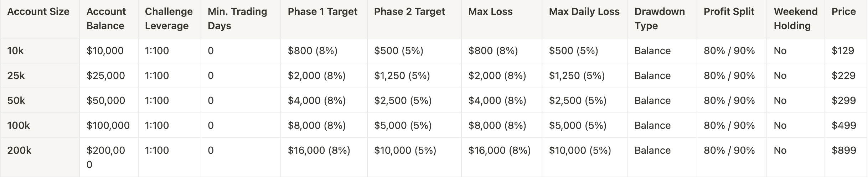This screenshot has height=178, width=868.
Task: Click the $1,250 (5%) Phase 2 target cell
Action: pos(402,76)
